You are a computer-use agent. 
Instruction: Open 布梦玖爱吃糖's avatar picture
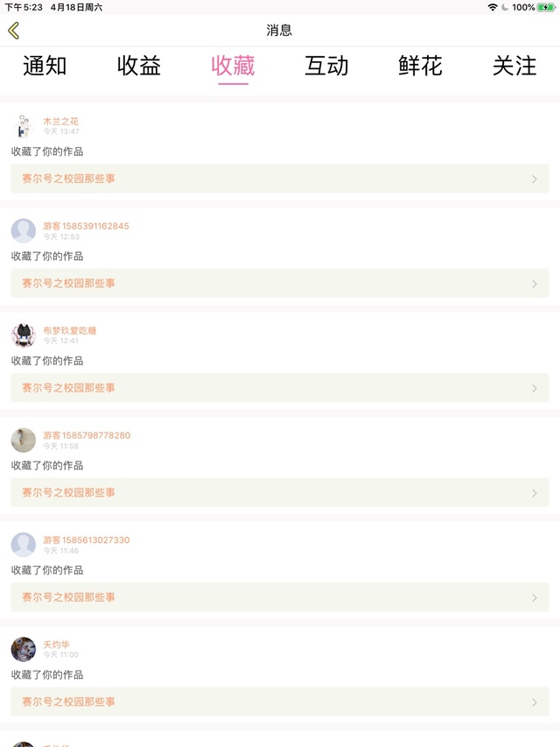(24, 335)
